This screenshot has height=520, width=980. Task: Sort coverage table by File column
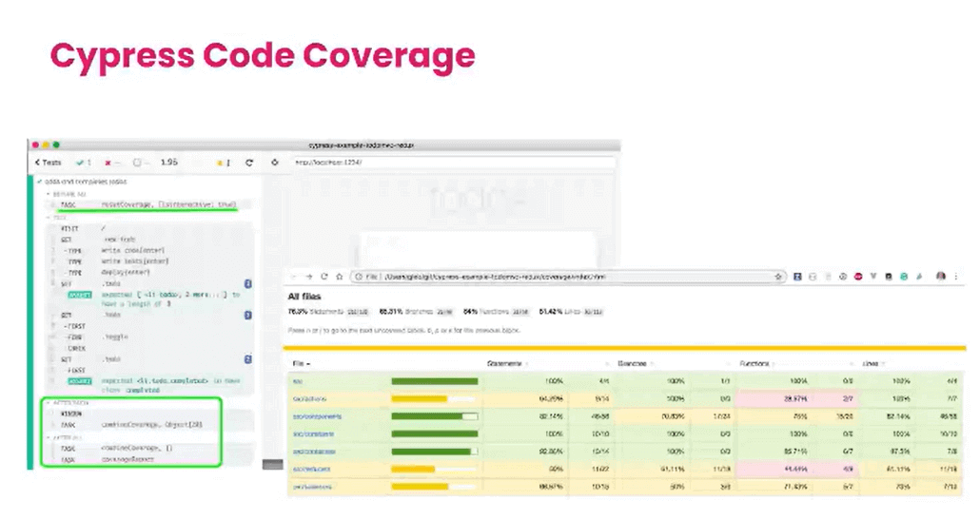pos(302,363)
